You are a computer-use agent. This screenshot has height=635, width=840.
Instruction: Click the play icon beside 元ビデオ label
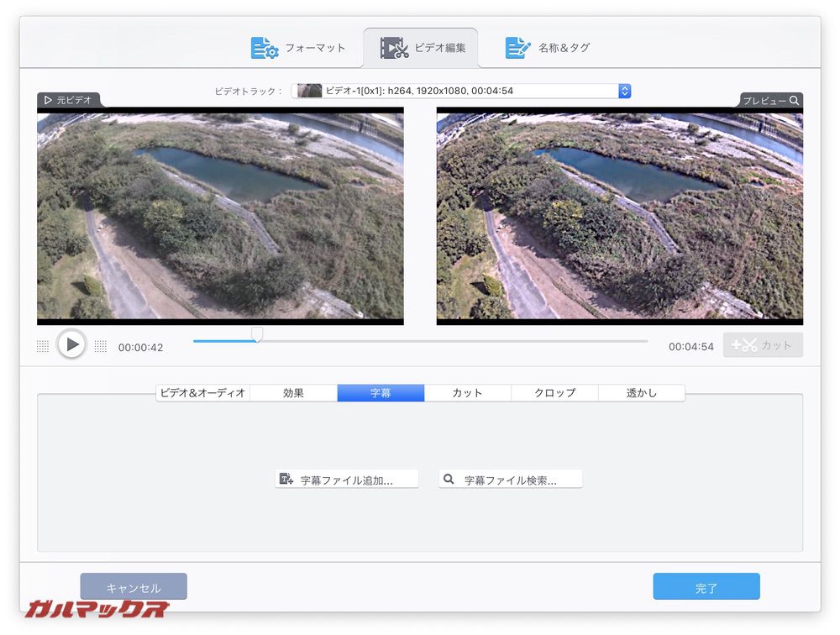[x=48, y=100]
